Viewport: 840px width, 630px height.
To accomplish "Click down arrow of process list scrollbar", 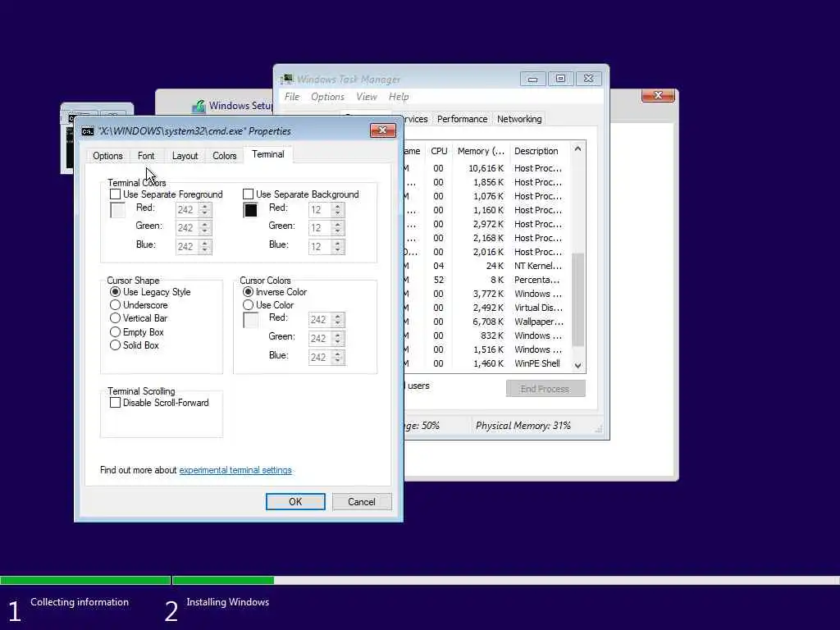I will click(x=577, y=365).
